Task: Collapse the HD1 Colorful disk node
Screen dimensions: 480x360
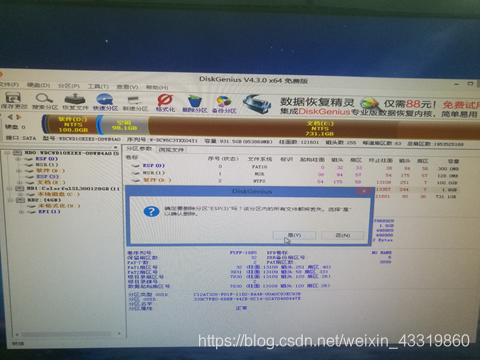Action: click(x=10, y=188)
